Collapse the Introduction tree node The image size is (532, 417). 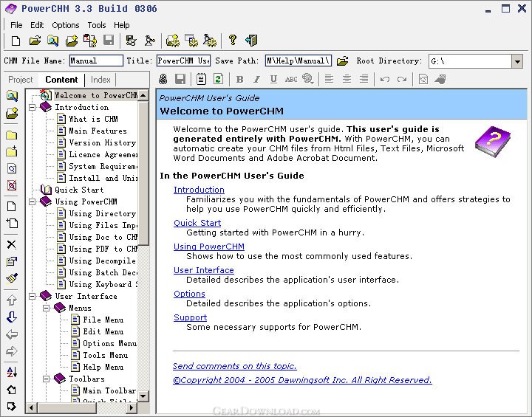click(33, 107)
